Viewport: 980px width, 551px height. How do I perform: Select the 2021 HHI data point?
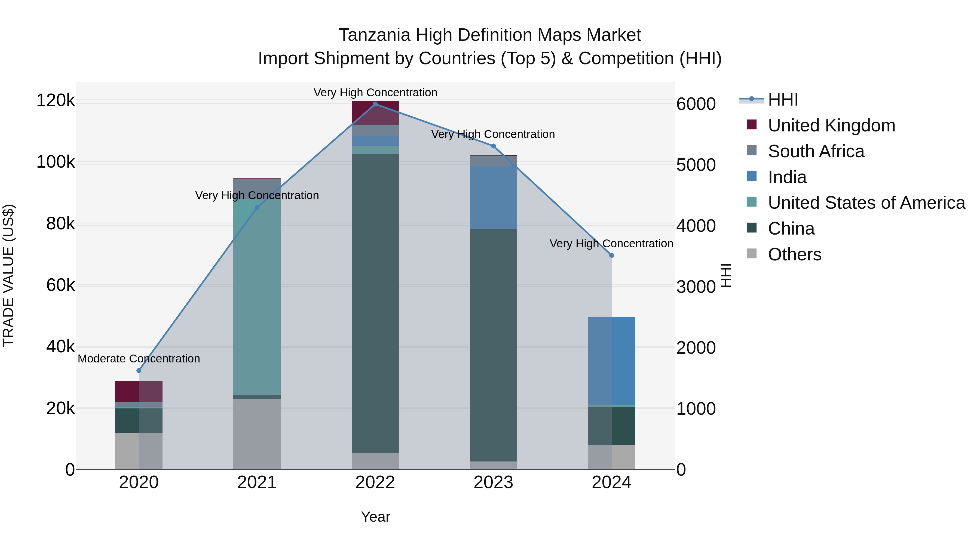tap(257, 208)
